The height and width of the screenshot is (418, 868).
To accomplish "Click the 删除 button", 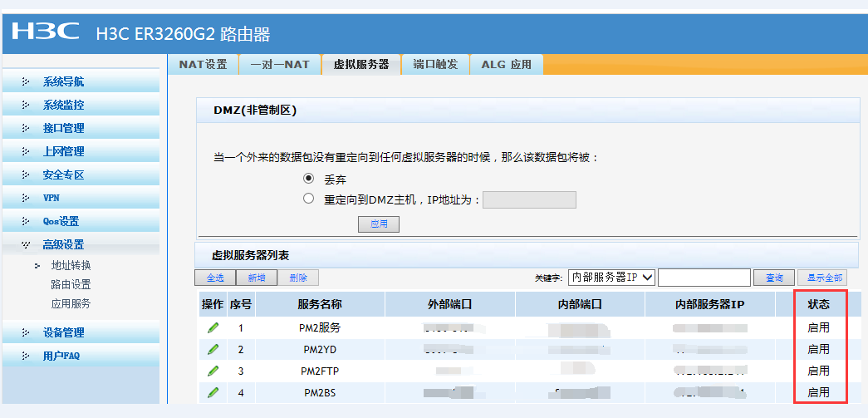I will click(298, 278).
